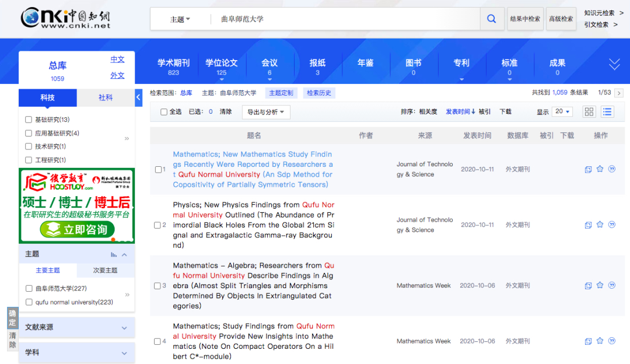Switch to the 社科 tab
Image resolution: width=630 pixels, height=364 pixels.
click(106, 97)
